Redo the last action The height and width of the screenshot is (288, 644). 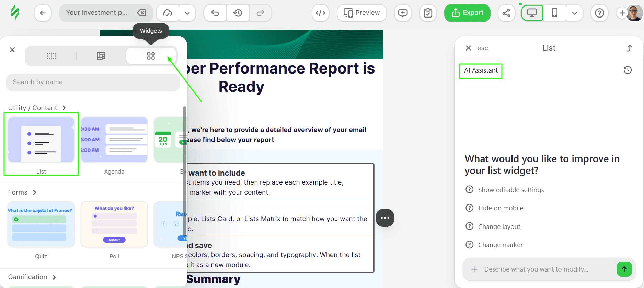tap(260, 13)
